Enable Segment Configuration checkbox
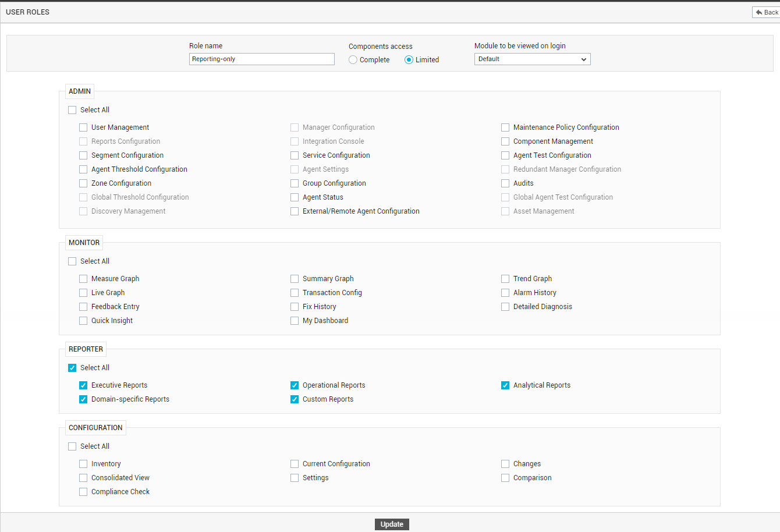 pos(83,155)
